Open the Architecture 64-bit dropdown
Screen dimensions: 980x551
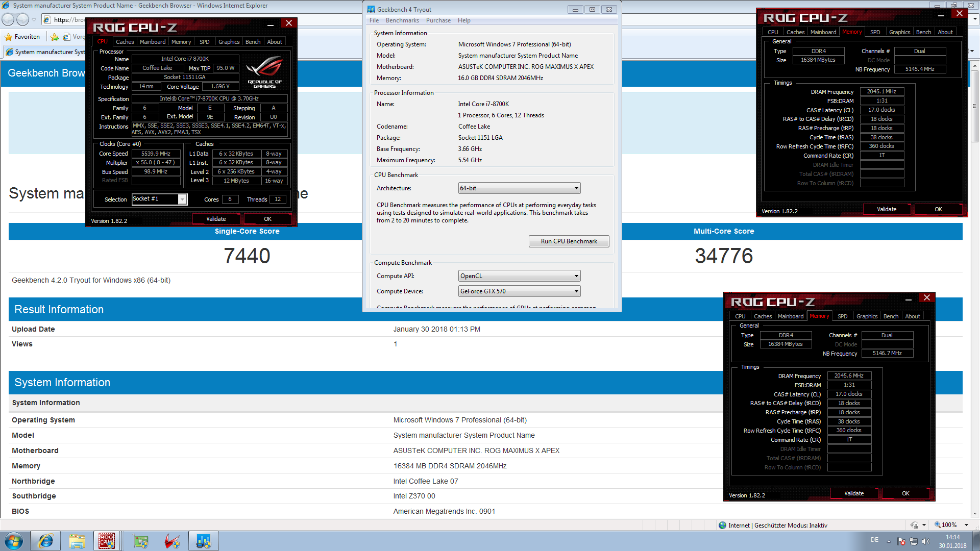pos(519,188)
